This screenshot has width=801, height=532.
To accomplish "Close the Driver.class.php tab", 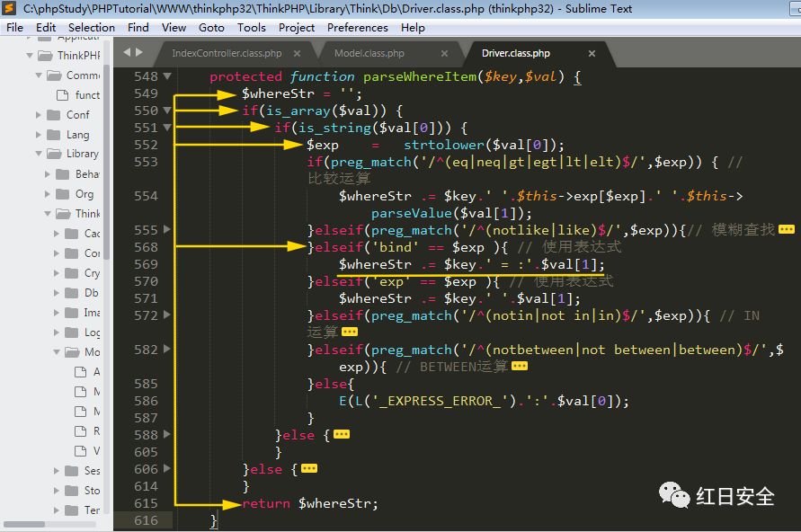I will [x=592, y=53].
